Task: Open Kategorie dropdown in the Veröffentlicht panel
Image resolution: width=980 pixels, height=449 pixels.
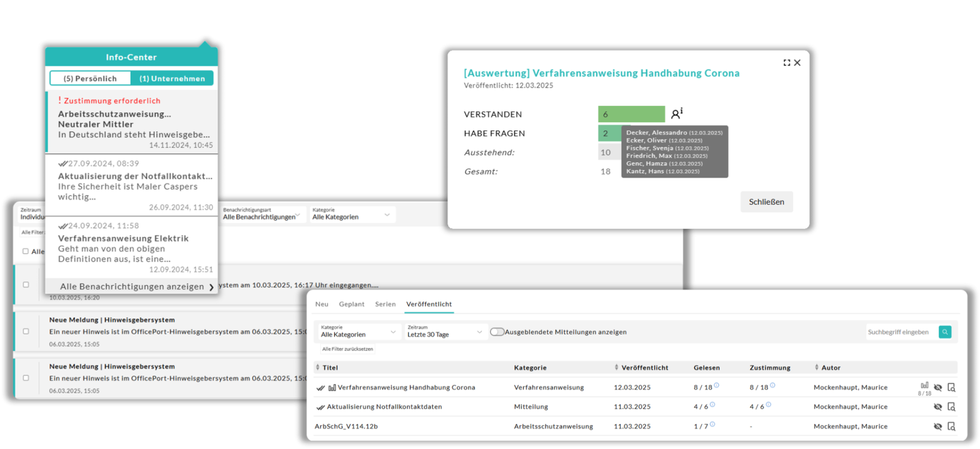Action: click(x=358, y=332)
